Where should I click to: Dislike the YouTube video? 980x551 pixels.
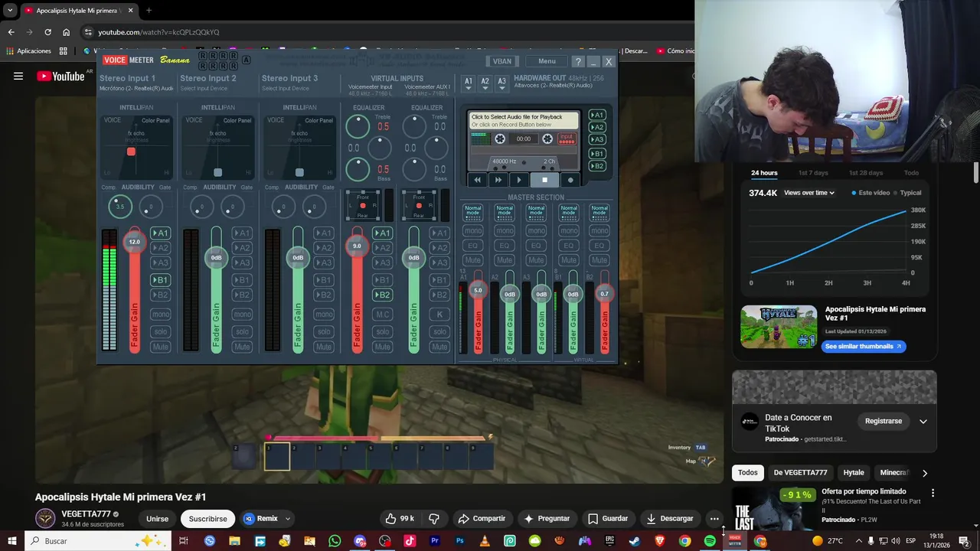coord(434,518)
